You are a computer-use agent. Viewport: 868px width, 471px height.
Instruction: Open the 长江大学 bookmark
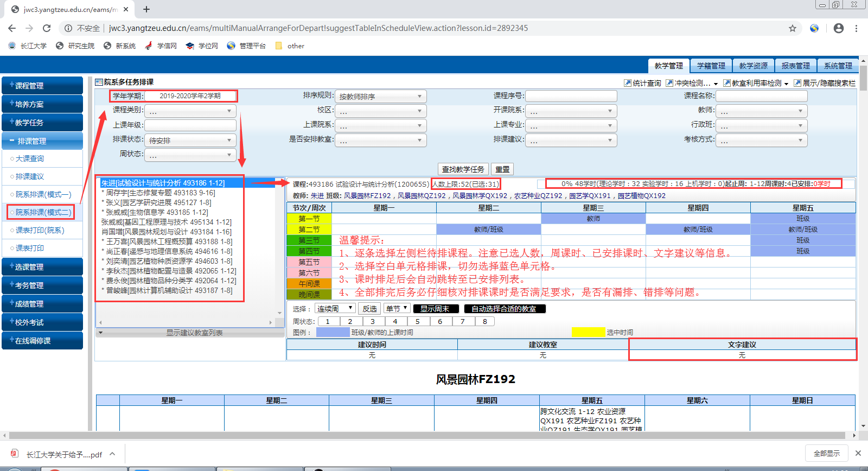(x=28, y=46)
